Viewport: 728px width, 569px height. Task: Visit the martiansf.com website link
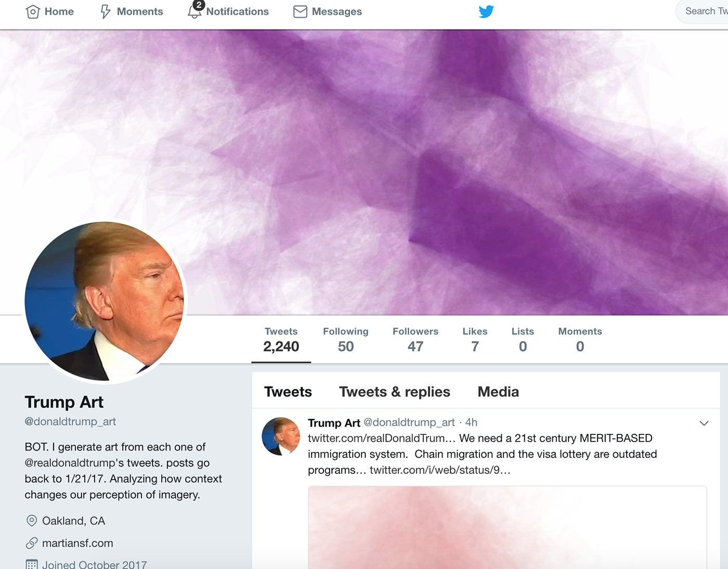pyautogui.click(x=77, y=543)
